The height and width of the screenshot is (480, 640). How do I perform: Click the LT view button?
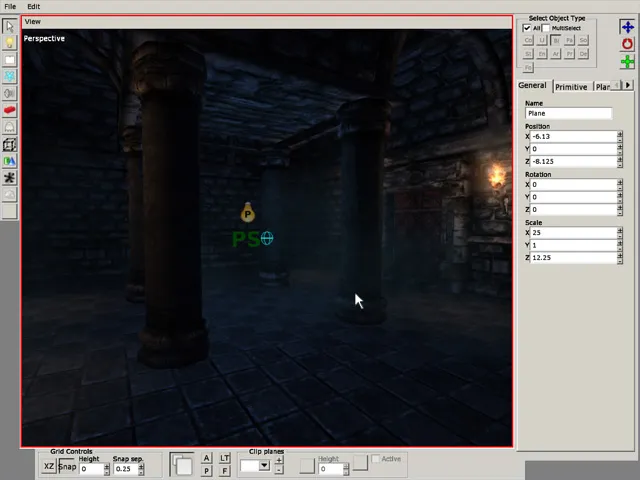coord(225,458)
